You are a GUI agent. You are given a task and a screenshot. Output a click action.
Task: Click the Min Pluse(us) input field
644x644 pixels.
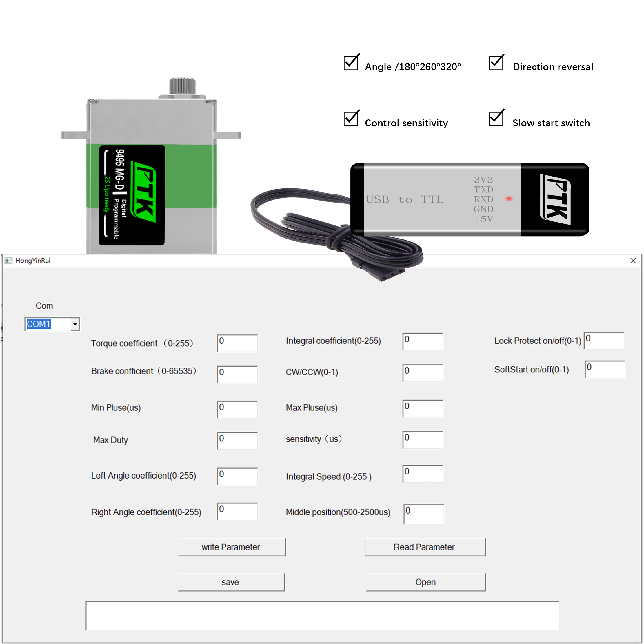[237, 409]
